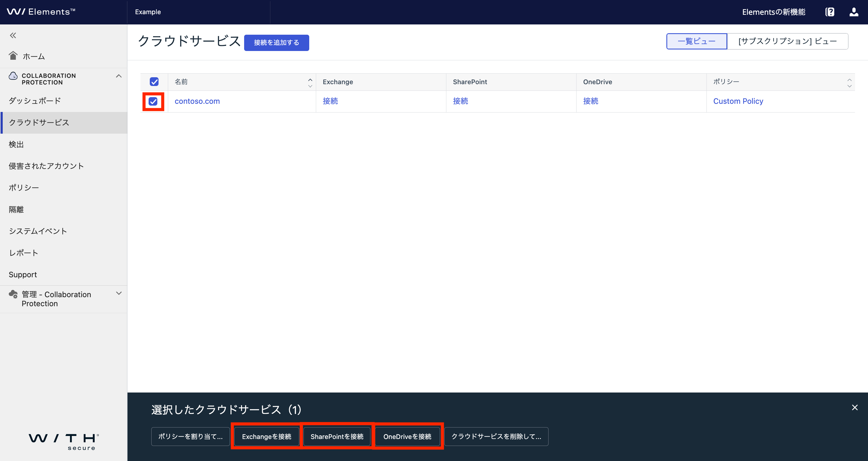Click the home icon next to ホーム

pos(13,56)
